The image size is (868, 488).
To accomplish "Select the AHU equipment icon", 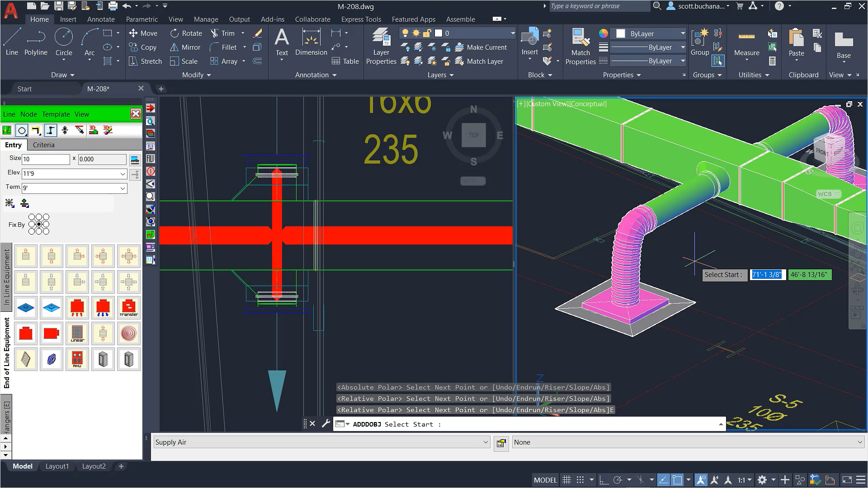I will coord(77,359).
